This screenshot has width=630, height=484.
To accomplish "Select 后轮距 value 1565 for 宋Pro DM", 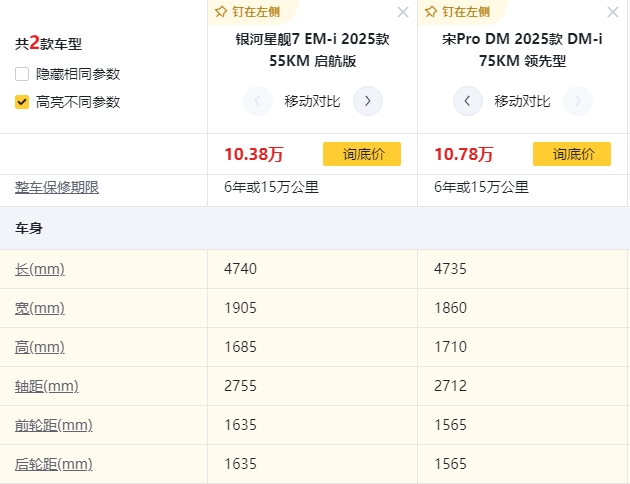I will [450, 464].
